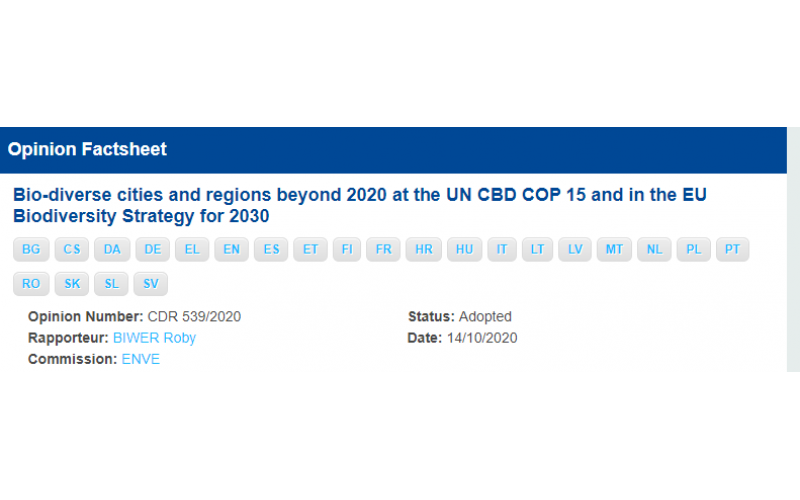Viewport: 800px width, 500px height.
Task: Click the SK language button
Action: coord(72,284)
